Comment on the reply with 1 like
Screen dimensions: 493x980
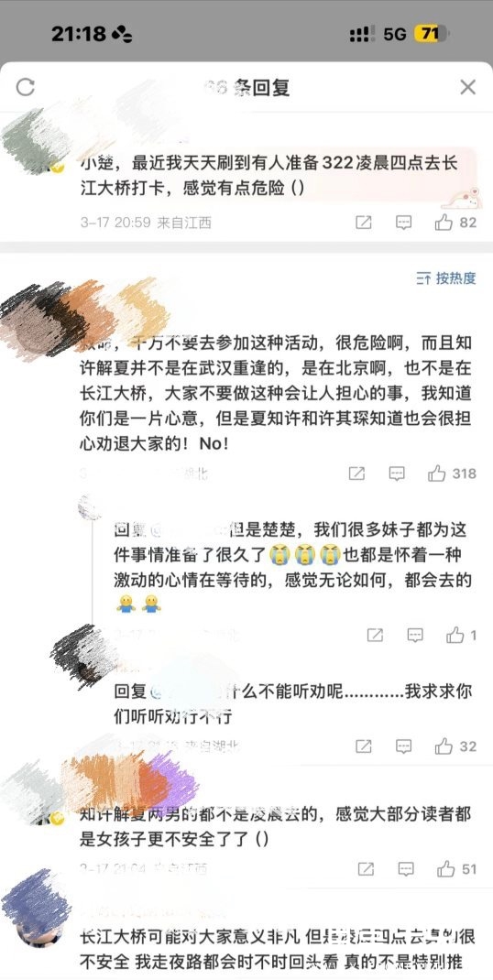click(x=415, y=636)
